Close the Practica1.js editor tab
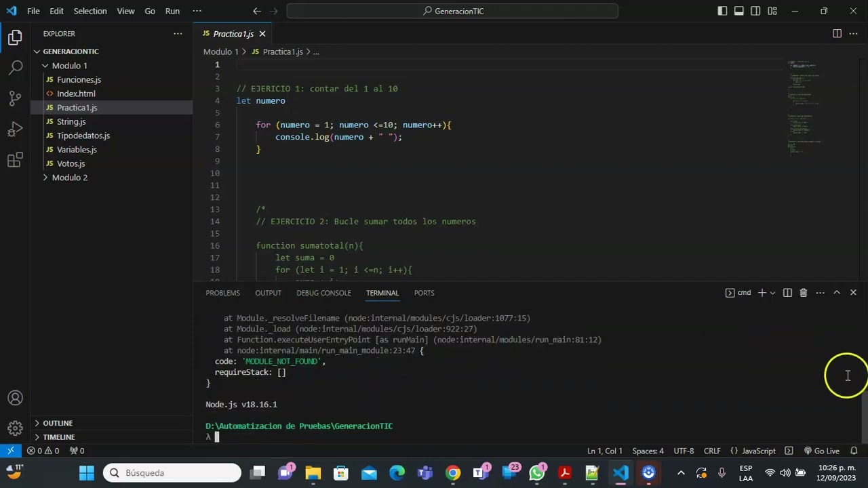This screenshot has height=488, width=868. 262,34
